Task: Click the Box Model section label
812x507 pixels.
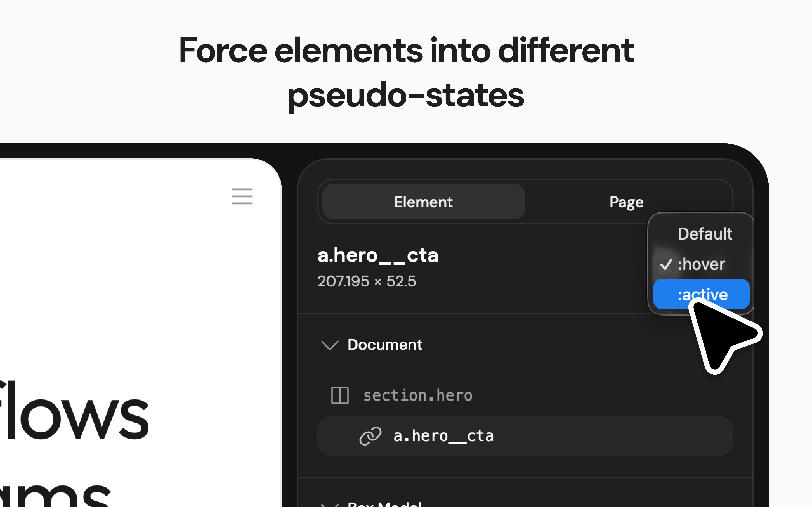Action: tap(385, 504)
